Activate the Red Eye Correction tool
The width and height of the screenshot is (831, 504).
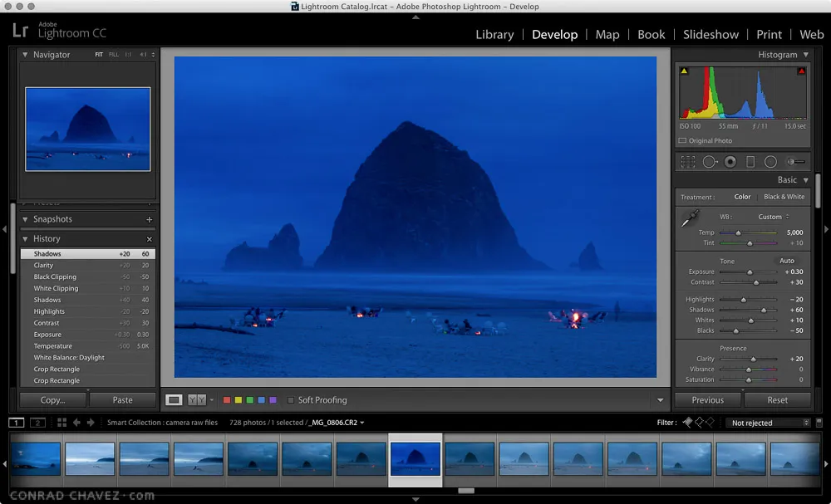pos(730,162)
